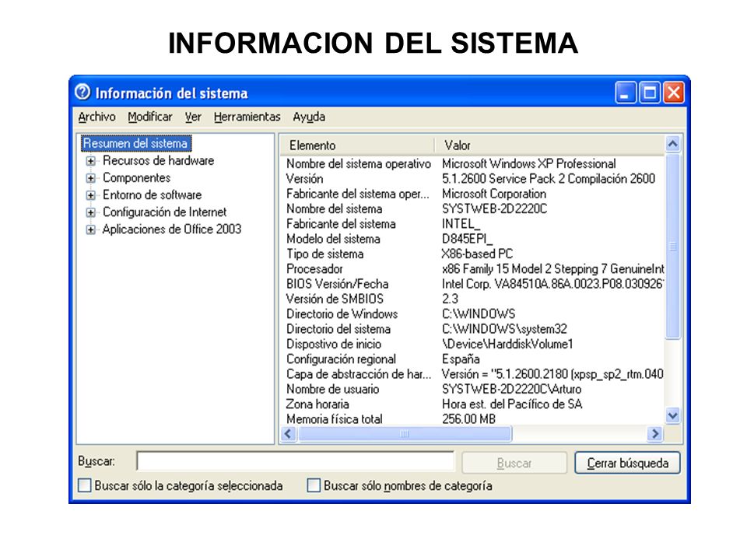Click the Cerrar búsqueda button
This screenshot has height=560, width=747.
(627, 463)
